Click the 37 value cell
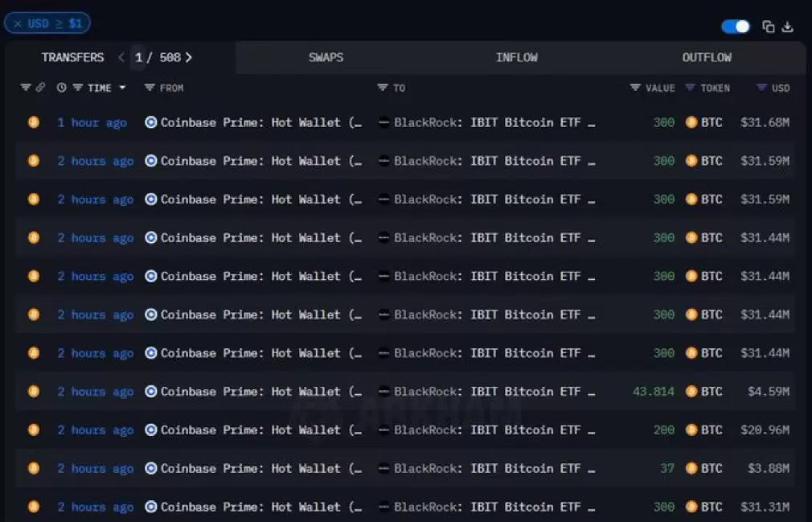812x522 pixels. tap(667, 468)
